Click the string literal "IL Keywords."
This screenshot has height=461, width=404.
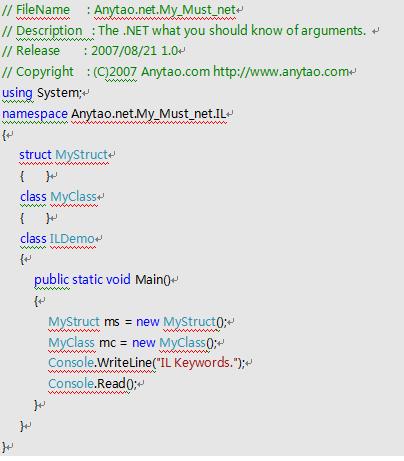(x=198, y=363)
